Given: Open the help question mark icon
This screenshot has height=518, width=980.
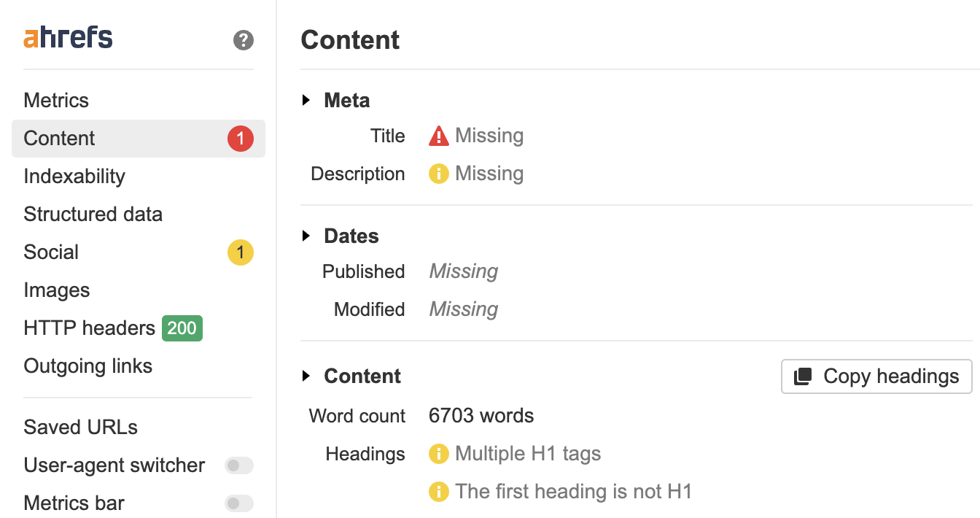Looking at the screenshot, I should click(243, 41).
